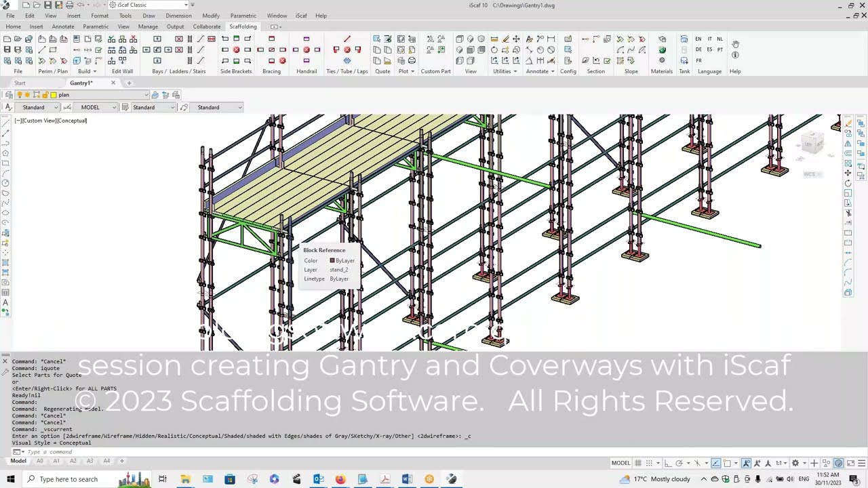Click the green checkmark Build icon
Image resolution: width=868 pixels, height=488 pixels.
click(98, 49)
